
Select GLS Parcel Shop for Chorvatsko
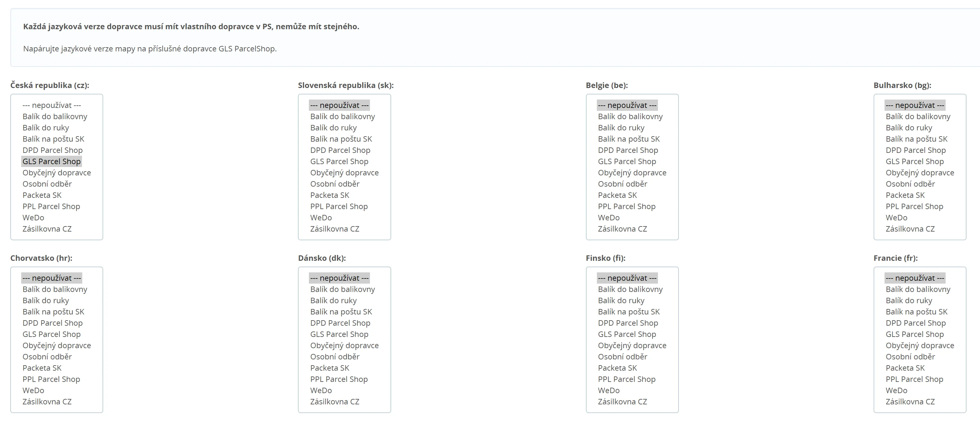[x=51, y=334]
